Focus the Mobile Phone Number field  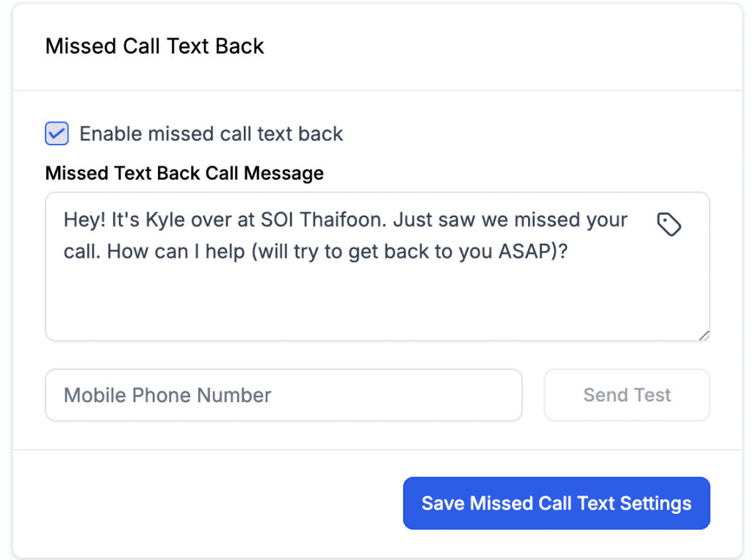tap(283, 395)
